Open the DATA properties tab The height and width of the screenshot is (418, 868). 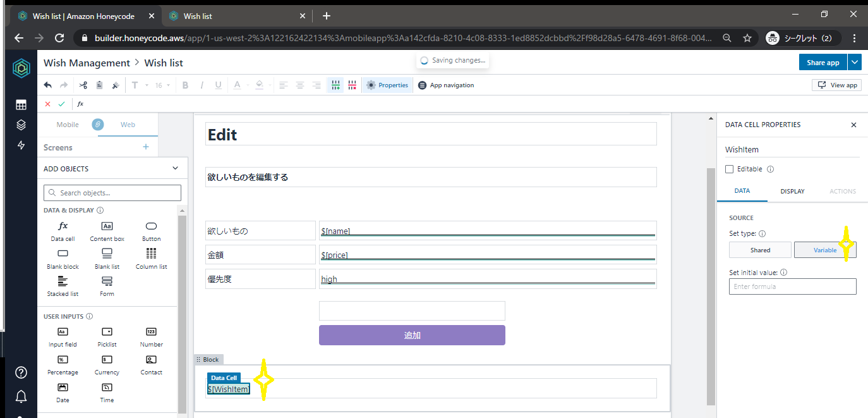[x=742, y=191]
